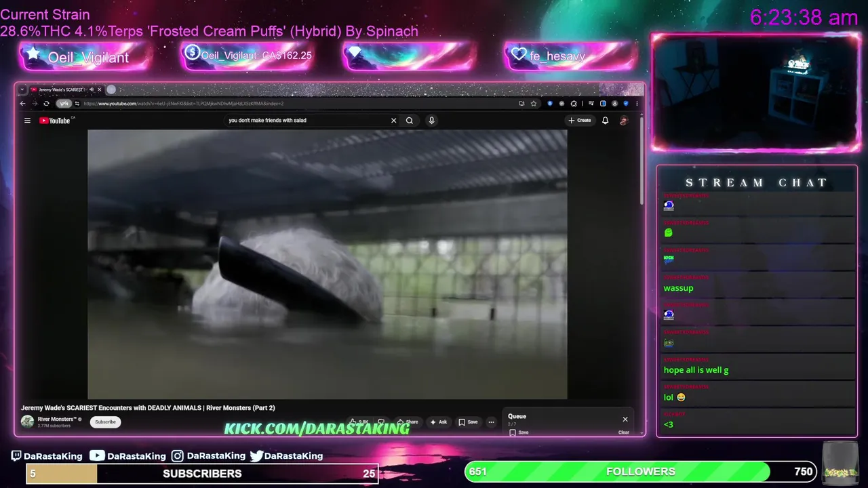Reload the YouTube page
The width and height of the screenshot is (868, 488).
(x=46, y=104)
